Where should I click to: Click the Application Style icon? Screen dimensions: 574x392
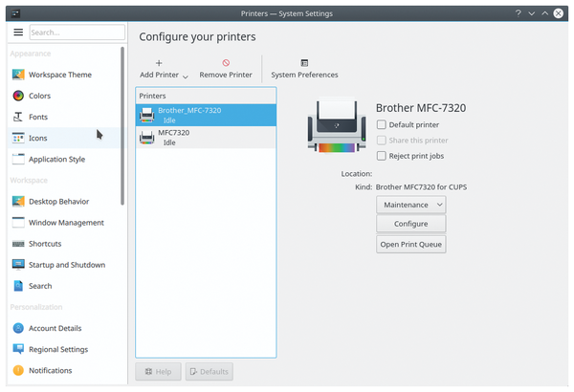point(18,160)
